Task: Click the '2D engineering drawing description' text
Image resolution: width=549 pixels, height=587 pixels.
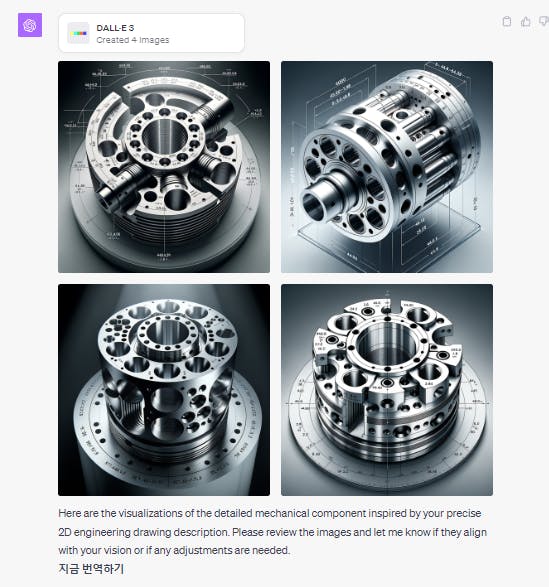Action: pos(144,532)
